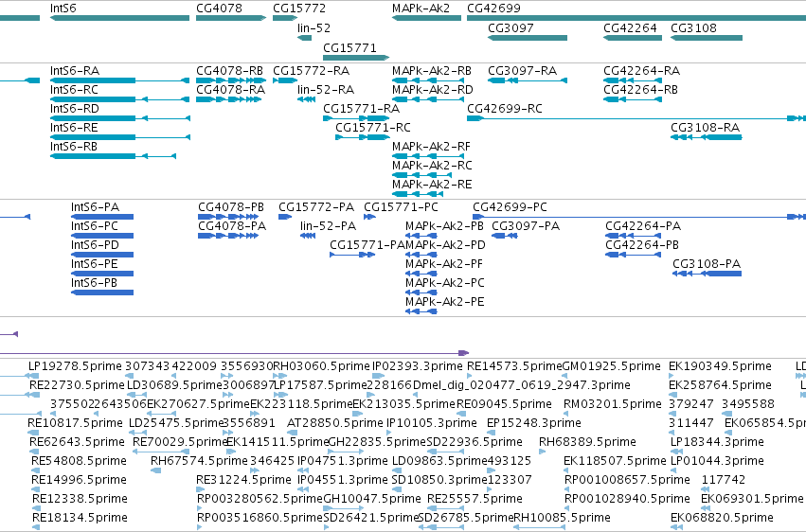The height and width of the screenshot is (532, 806).
Task: Open the CG15772-PA protein label
Action: 316,207
